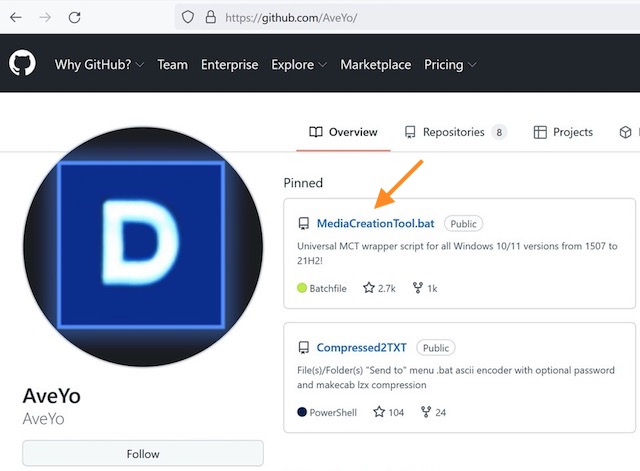Open the Pricing dropdown menu

pyautogui.click(x=450, y=64)
